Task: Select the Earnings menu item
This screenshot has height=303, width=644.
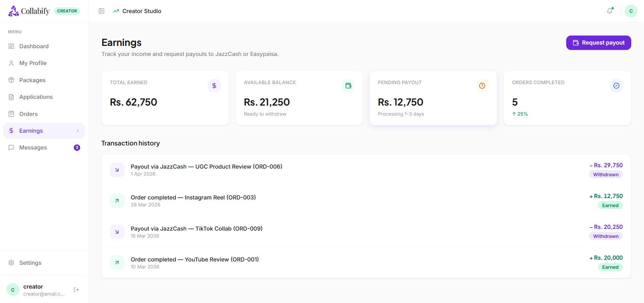Action: 44,131
